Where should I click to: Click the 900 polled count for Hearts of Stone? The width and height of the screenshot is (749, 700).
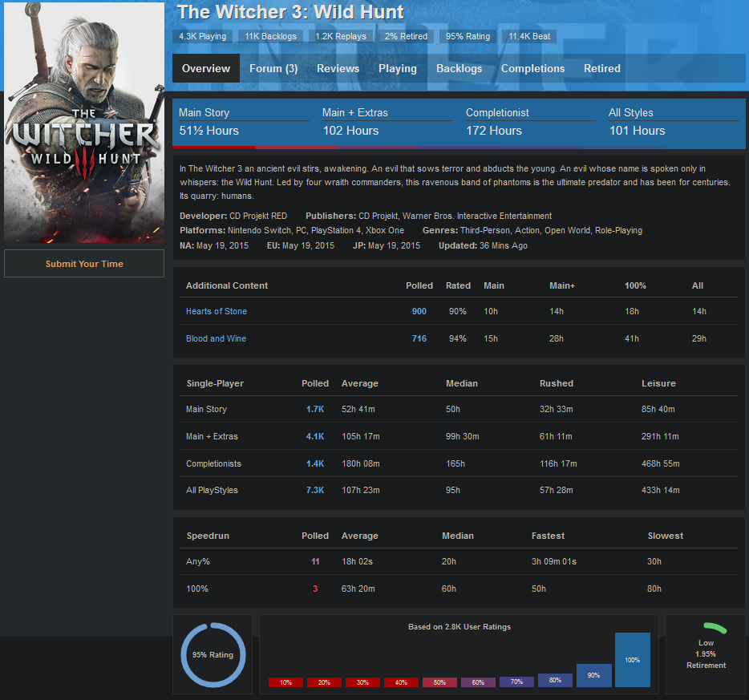pos(419,311)
